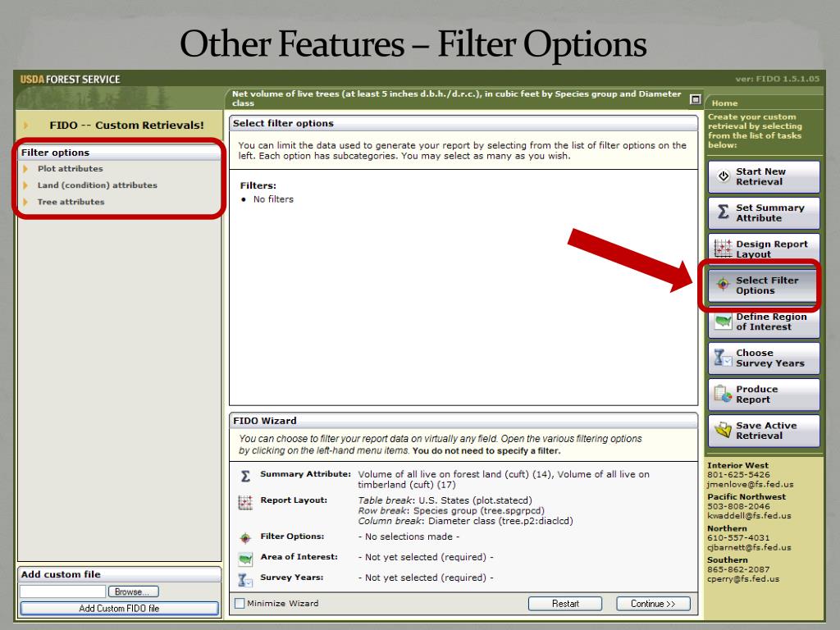Click the Restart wizard button
The width and height of the screenshot is (840, 630).
(x=565, y=604)
